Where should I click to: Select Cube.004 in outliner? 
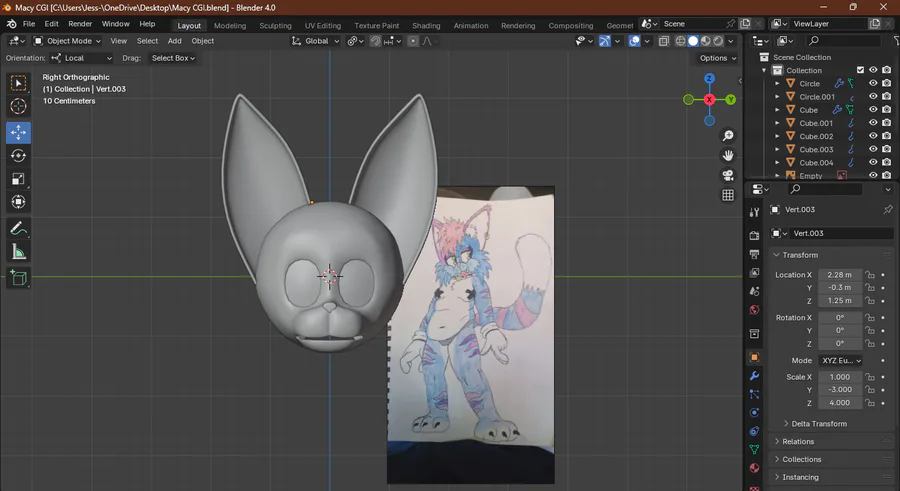816,163
